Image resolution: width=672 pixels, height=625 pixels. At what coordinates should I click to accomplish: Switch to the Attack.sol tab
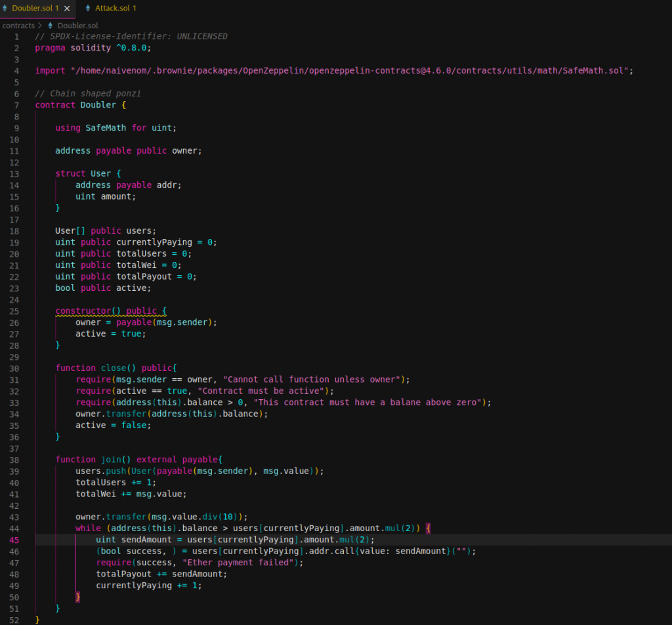[x=115, y=8]
